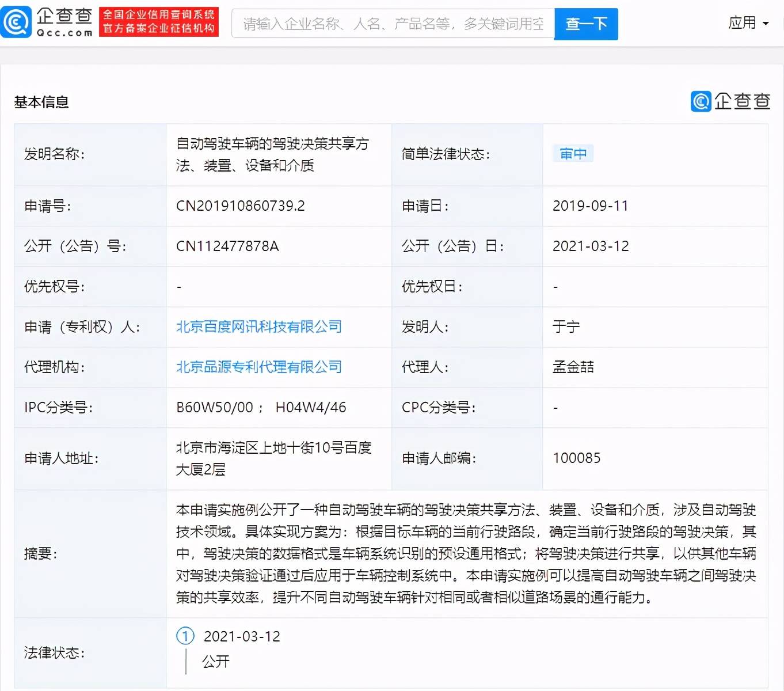Open 北京品源专利代理有限公司 agency link
Viewport: 784px width, 691px height.
pyautogui.click(x=259, y=367)
